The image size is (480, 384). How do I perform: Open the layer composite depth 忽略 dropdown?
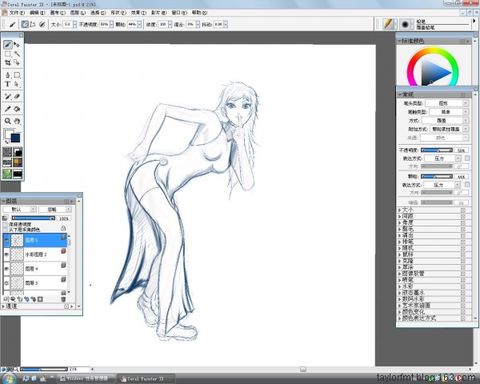(55, 209)
